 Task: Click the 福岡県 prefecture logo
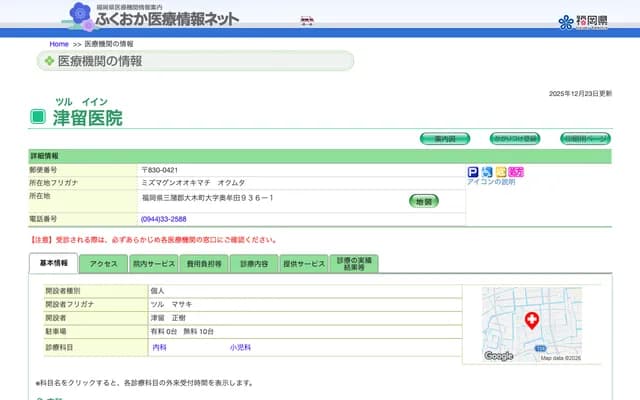tap(579, 21)
